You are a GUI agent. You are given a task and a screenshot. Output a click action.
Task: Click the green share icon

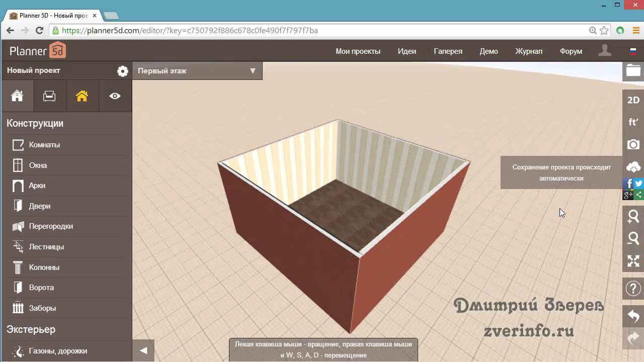[639, 195]
